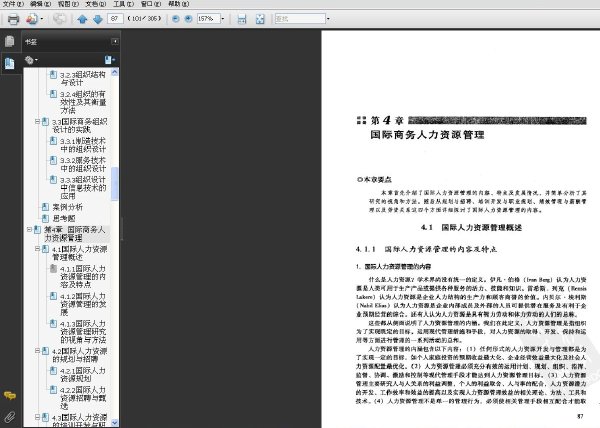Select bookmark 3.3.2服务技术中的组织设计
The height and width of the screenshot is (428, 600).
[x=83, y=164]
